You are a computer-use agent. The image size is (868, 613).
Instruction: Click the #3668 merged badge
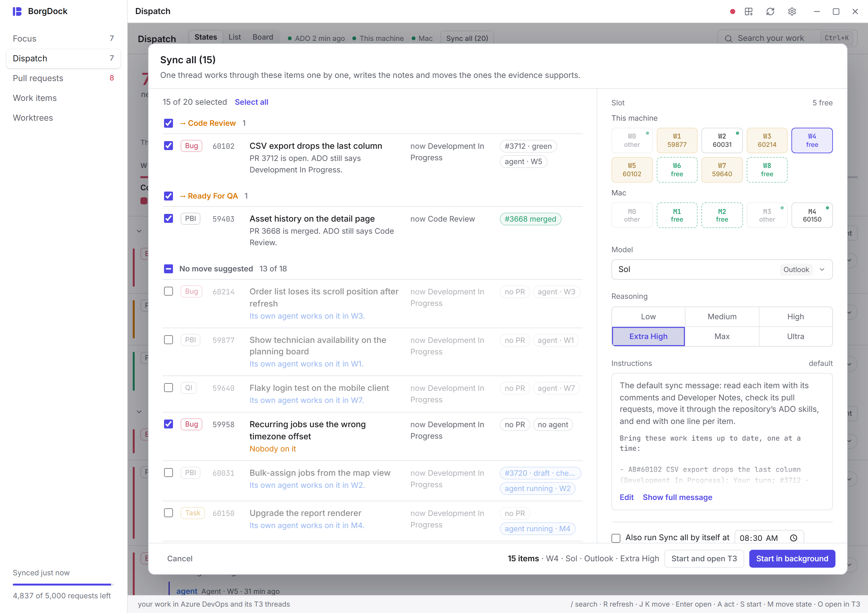pos(530,219)
